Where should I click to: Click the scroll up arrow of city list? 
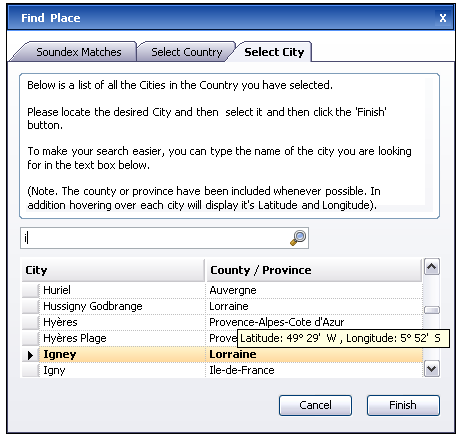coord(432,267)
